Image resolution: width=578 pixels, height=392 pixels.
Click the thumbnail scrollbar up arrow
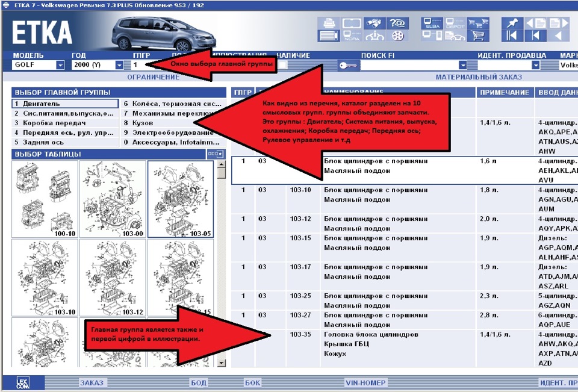[x=221, y=164]
